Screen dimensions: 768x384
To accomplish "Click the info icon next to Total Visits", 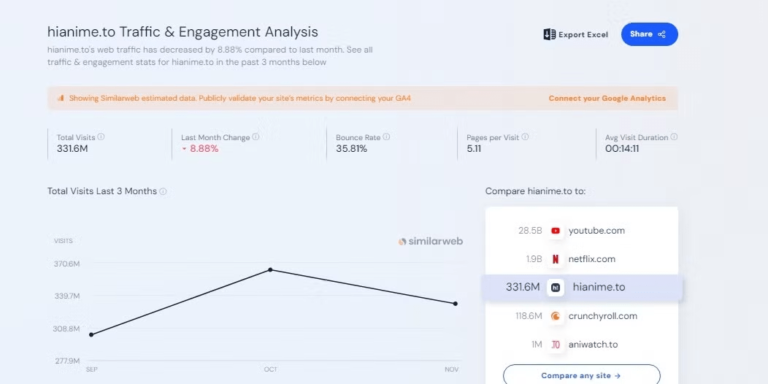I will [x=101, y=137].
